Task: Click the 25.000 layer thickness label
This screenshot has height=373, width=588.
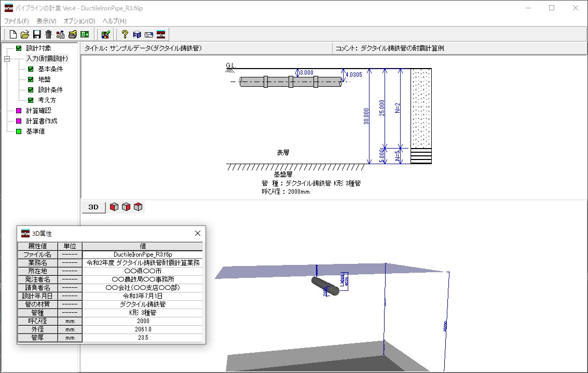Action: tap(382, 108)
